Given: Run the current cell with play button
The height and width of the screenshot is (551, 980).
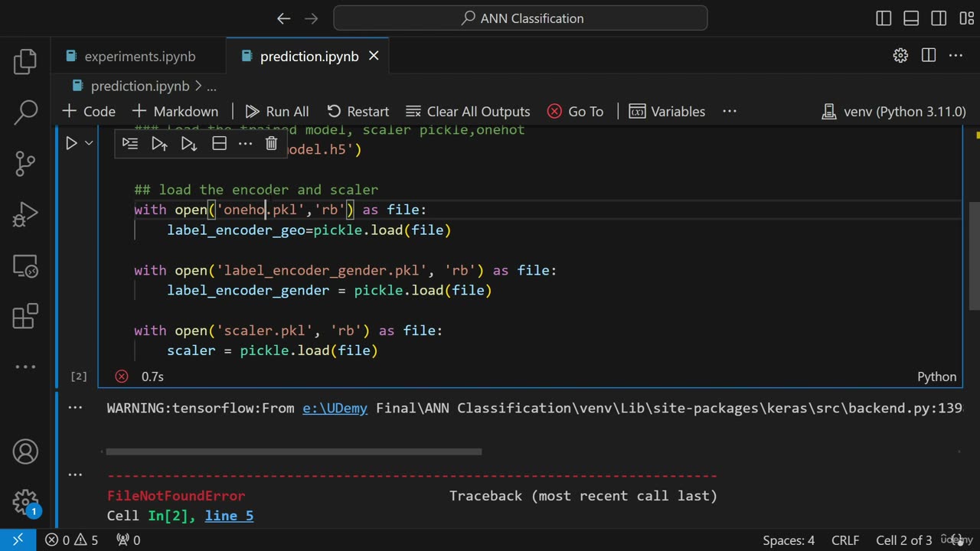Looking at the screenshot, I should click(71, 143).
